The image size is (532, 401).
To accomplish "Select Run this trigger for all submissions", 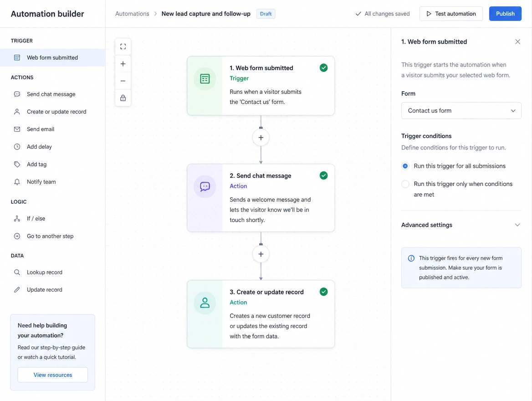I will [405, 166].
